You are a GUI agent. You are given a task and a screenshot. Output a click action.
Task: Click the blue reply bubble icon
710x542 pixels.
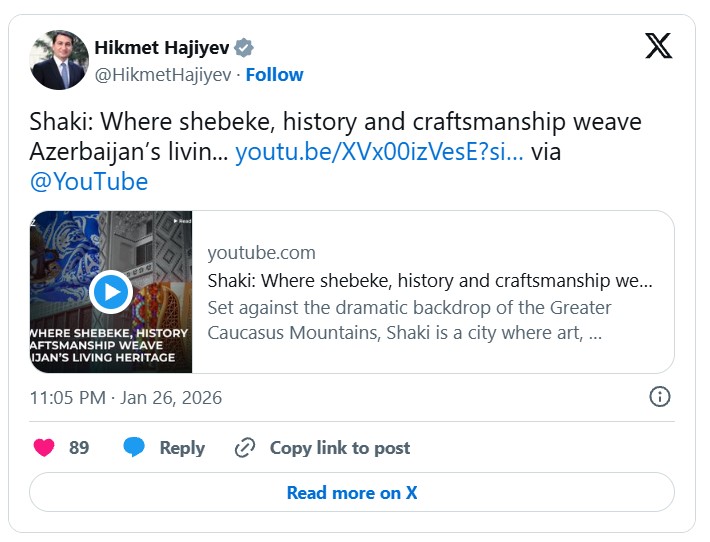coord(134,447)
